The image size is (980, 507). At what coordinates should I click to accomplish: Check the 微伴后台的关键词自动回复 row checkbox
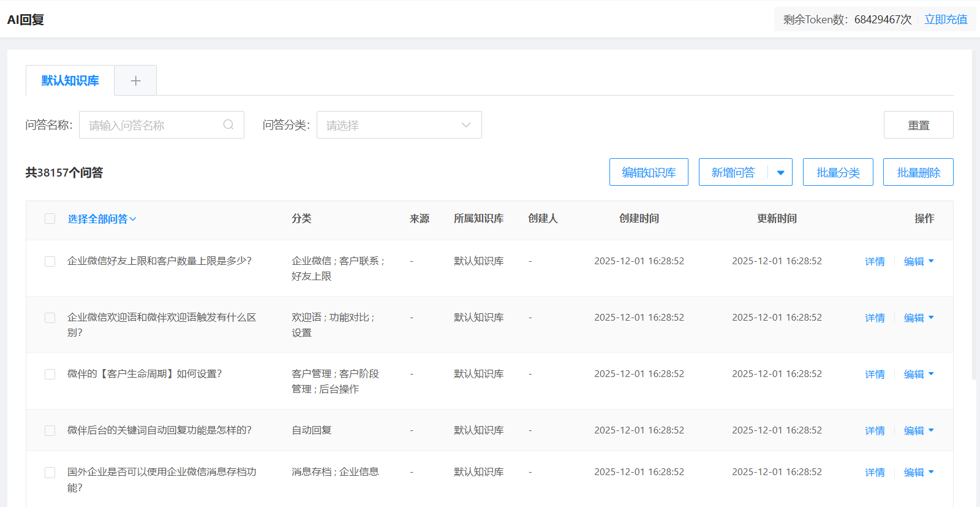[x=50, y=430]
